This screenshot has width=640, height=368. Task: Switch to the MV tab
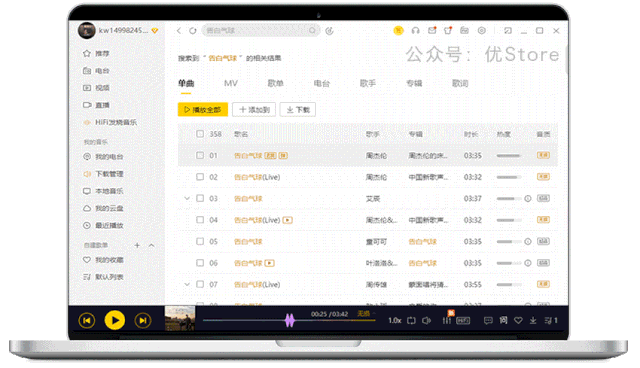(231, 83)
